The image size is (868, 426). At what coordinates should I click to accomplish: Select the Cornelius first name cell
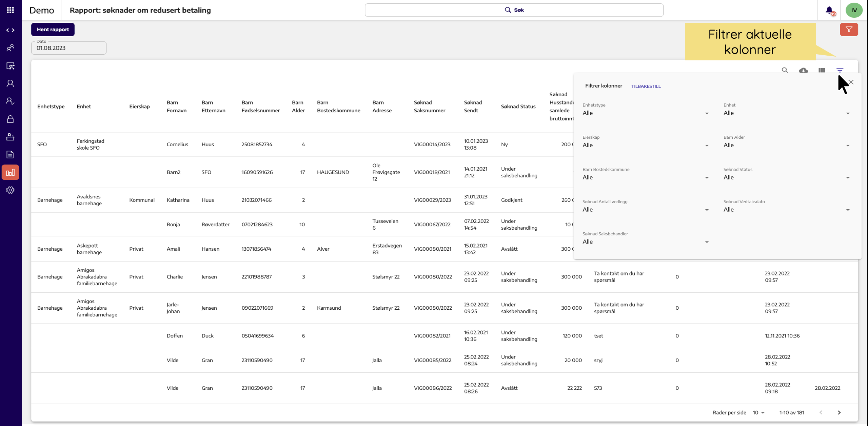177,144
